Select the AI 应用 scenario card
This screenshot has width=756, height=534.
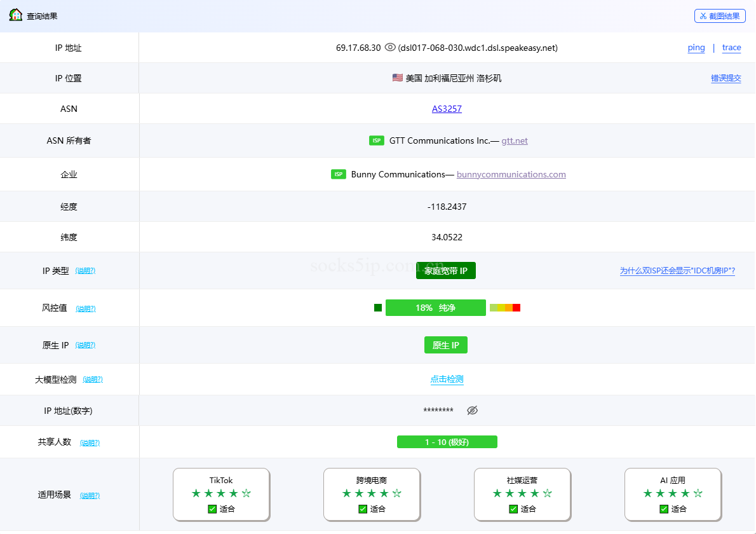coord(673,495)
